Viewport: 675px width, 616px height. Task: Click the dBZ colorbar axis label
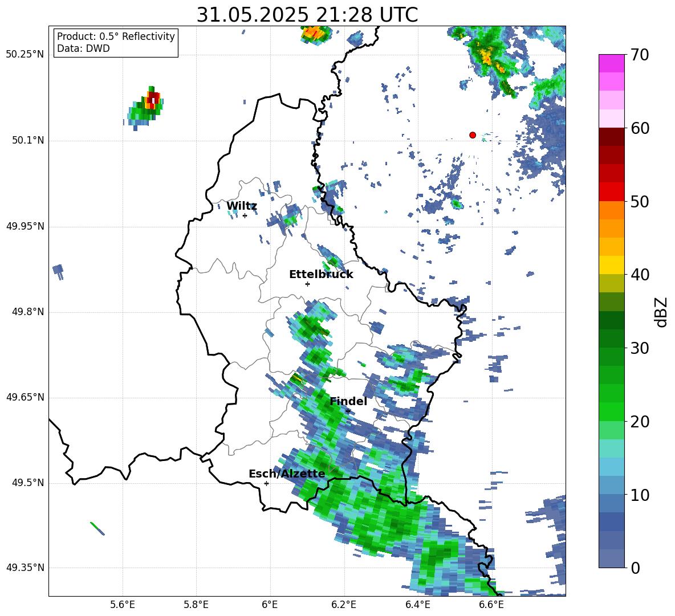tap(661, 312)
